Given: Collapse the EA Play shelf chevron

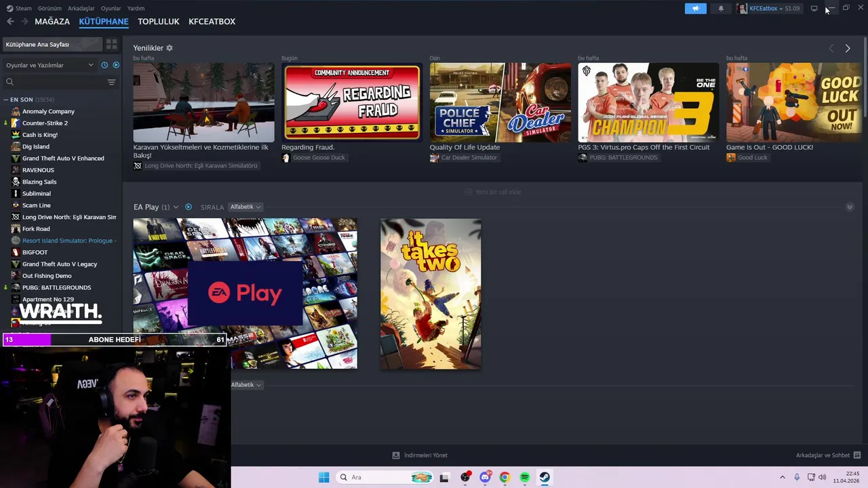Looking at the screenshot, I should pyautogui.click(x=850, y=207).
